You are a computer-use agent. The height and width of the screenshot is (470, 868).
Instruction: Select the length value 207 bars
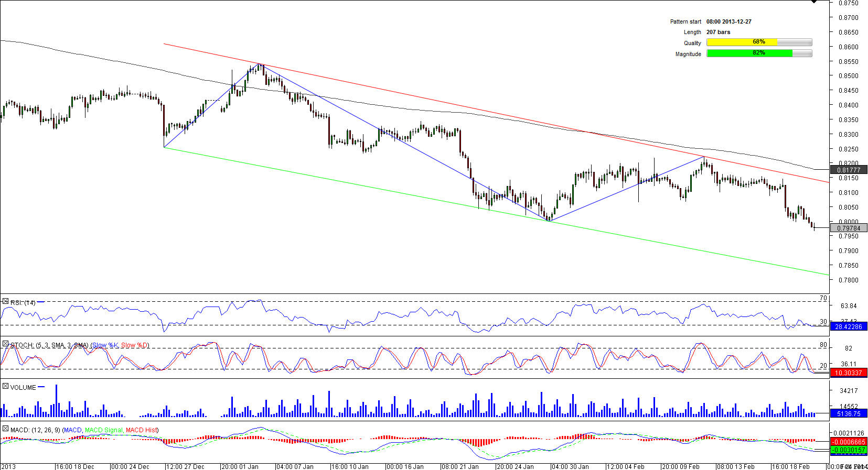718,32
